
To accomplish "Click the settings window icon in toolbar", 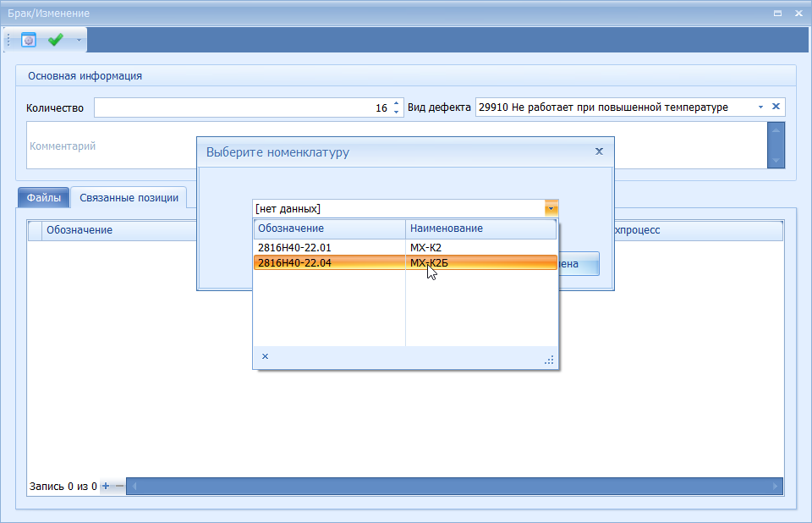I will click(x=29, y=40).
